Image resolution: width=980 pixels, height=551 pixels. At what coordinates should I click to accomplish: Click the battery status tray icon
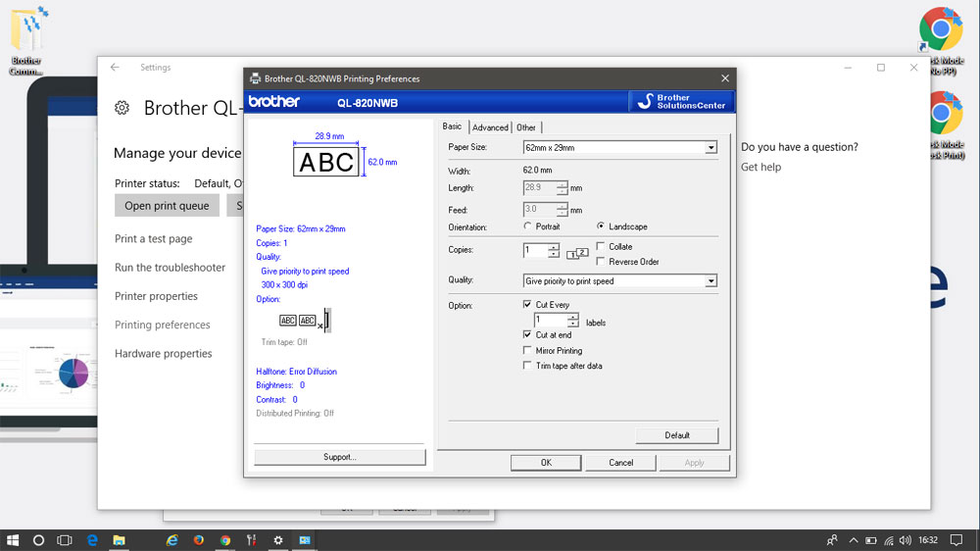[870, 540]
